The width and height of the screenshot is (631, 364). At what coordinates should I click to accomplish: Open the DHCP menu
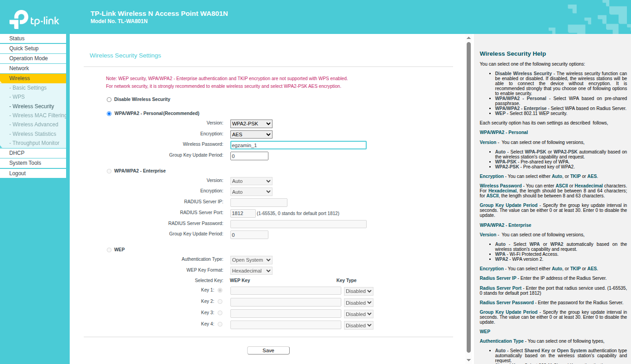tap(33, 153)
